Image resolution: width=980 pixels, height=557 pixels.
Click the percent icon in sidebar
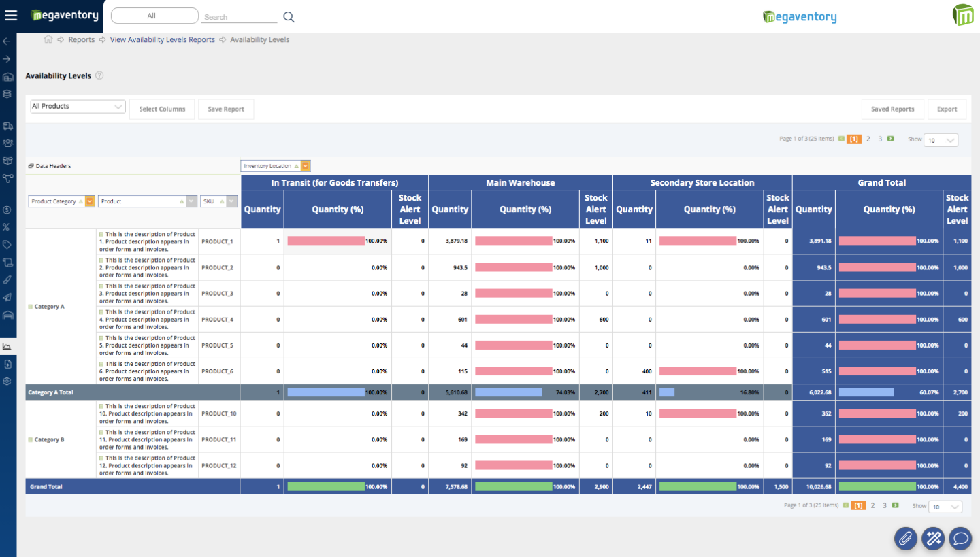pyautogui.click(x=7, y=227)
